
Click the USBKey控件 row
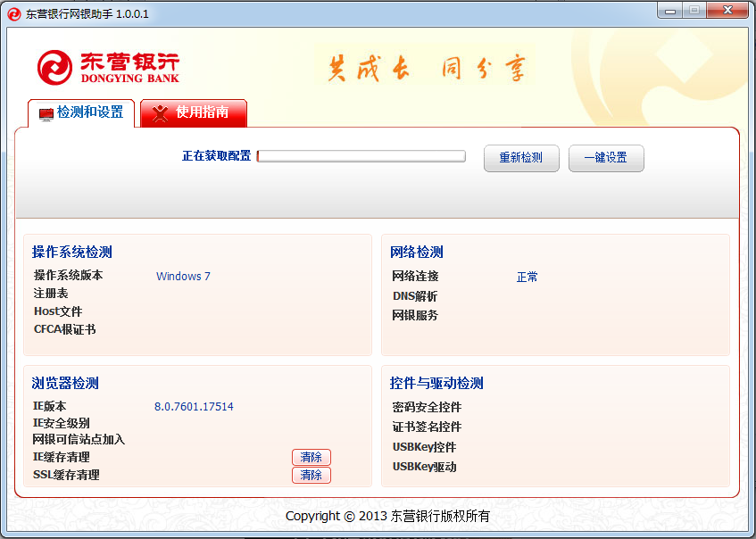[x=424, y=447]
